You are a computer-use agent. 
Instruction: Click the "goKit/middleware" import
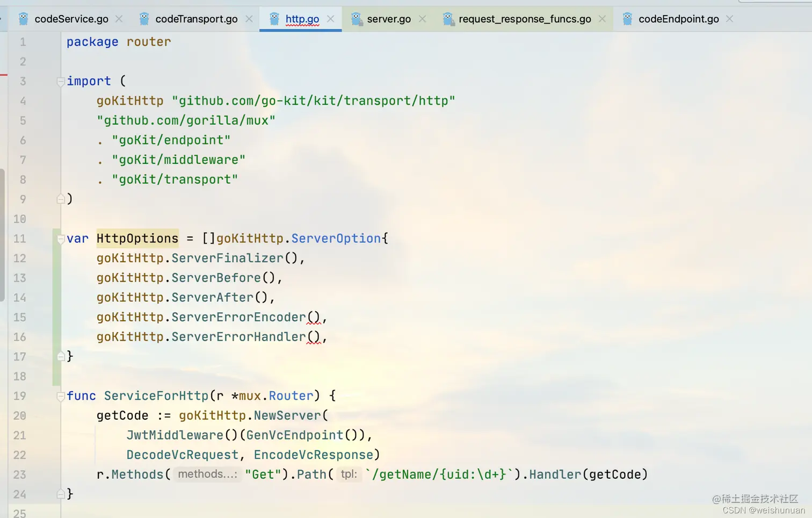tap(179, 160)
